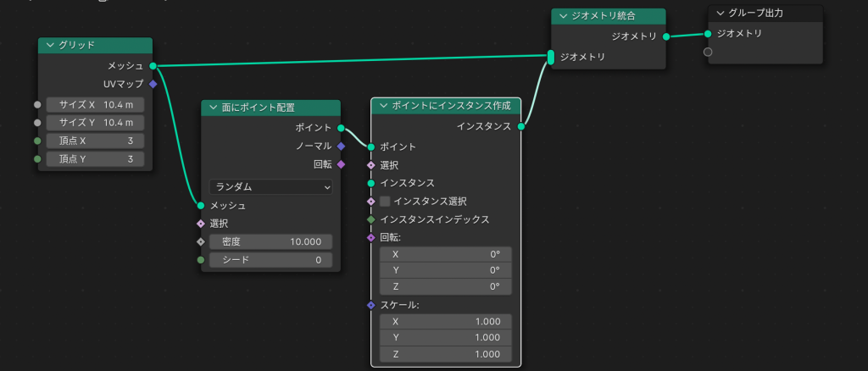Viewport: 868px width, 371px height.
Task: Collapse the 面にポイント配置 node header arrow
Action: pos(213,108)
